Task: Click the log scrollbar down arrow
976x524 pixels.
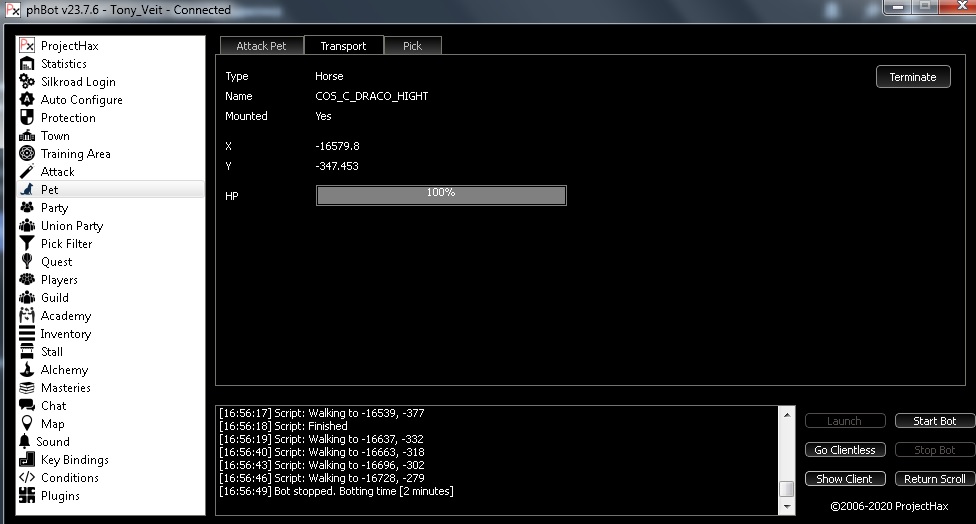Action: coord(787,508)
